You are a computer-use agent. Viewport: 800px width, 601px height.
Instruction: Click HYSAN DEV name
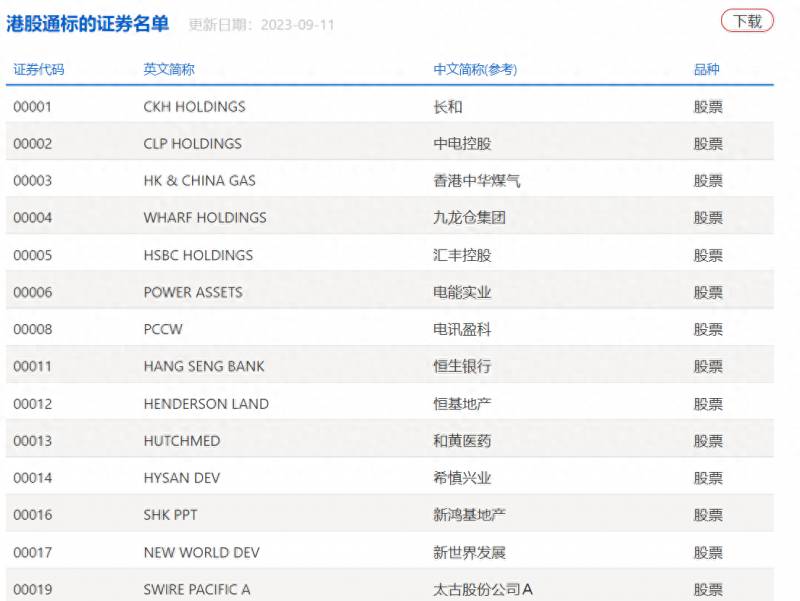182,478
